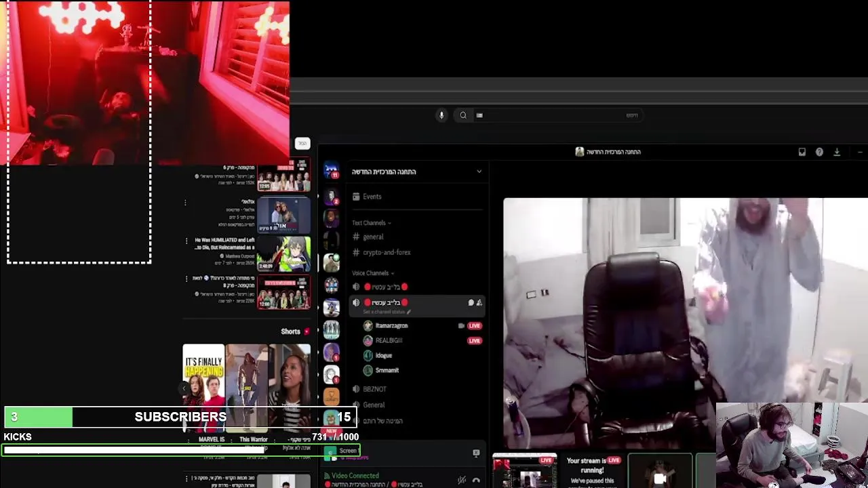Screen dimensions: 868x488
Task: Select user Itamarzagron in the voice channel
Action: click(x=391, y=326)
